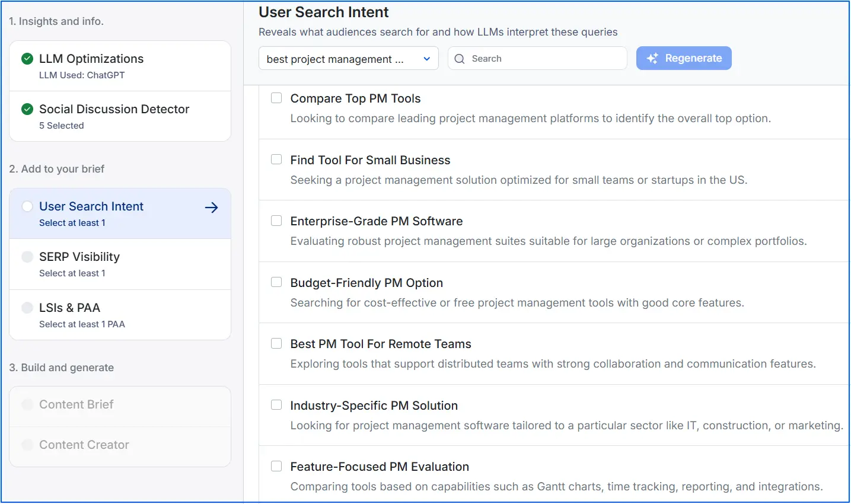Tick the Feature-Focused PM Evaluation checkbox
Viewport: 851px width, 504px height.
click(276, 465)
